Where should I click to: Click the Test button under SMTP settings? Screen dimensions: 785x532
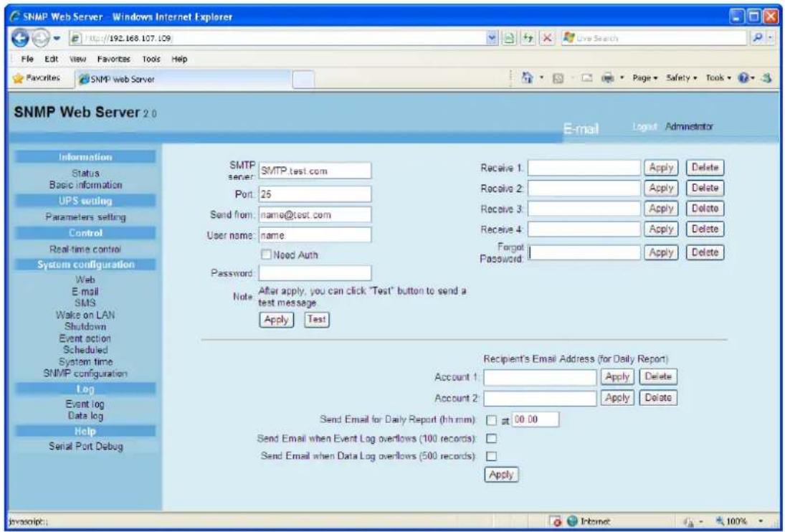coord(316,319)
